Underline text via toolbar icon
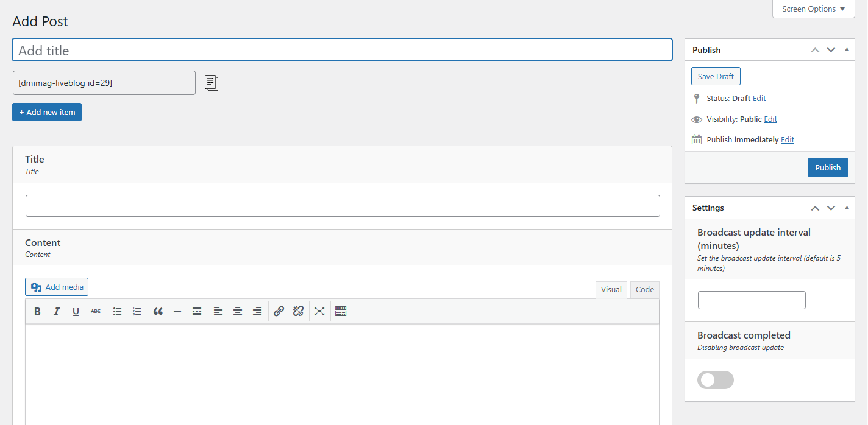Image resolution: width=868 pixels, height=425 pixels. coord(76,311)
